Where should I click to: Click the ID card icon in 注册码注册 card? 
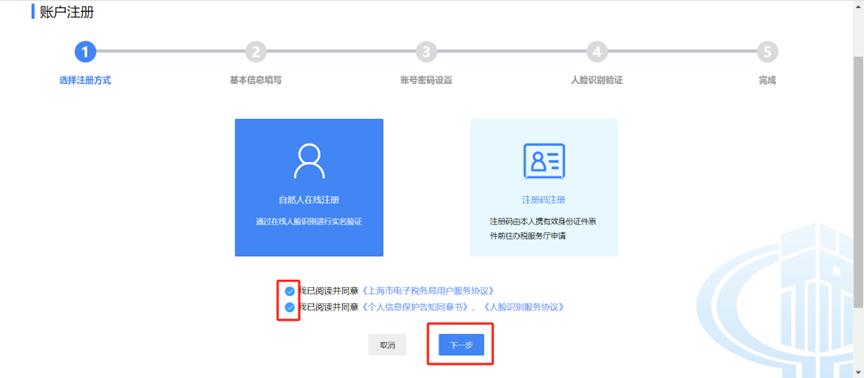tap(544, 161)
